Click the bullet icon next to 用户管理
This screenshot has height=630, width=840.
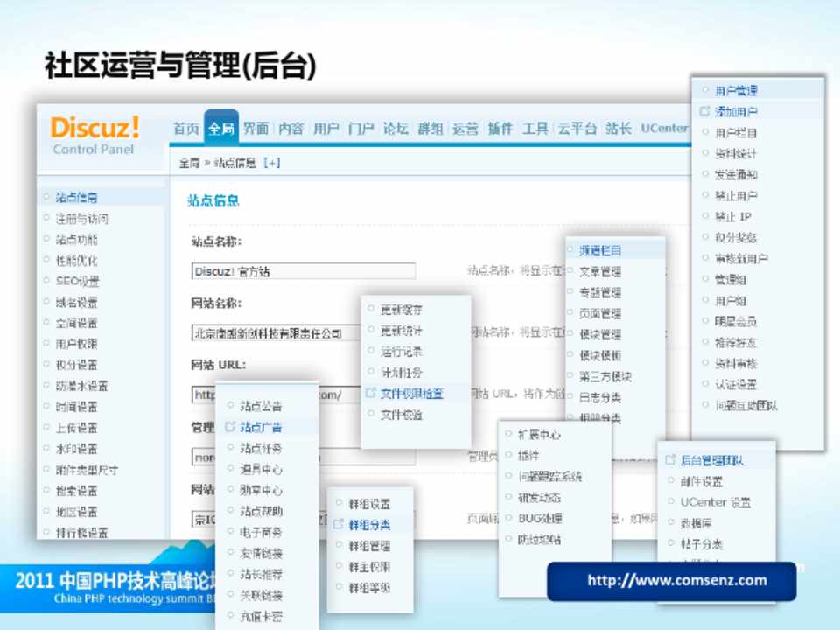(705, 90)
